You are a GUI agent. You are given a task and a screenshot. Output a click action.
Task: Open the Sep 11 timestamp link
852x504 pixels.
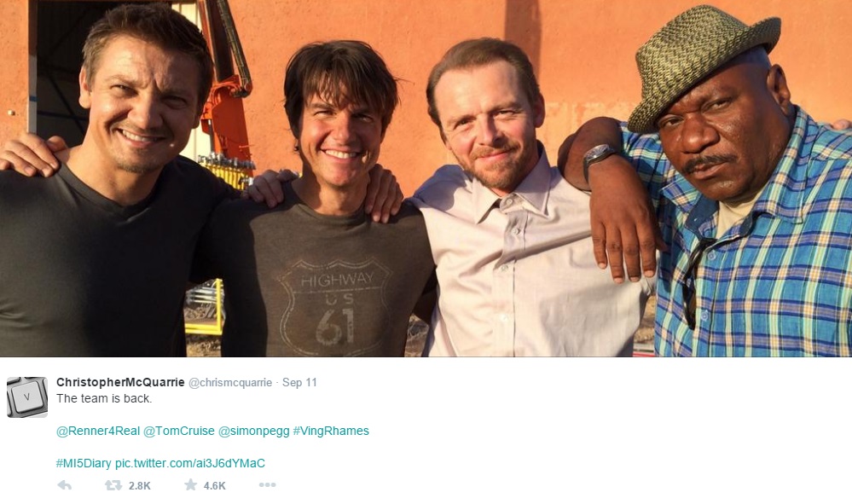coord(299,383)
